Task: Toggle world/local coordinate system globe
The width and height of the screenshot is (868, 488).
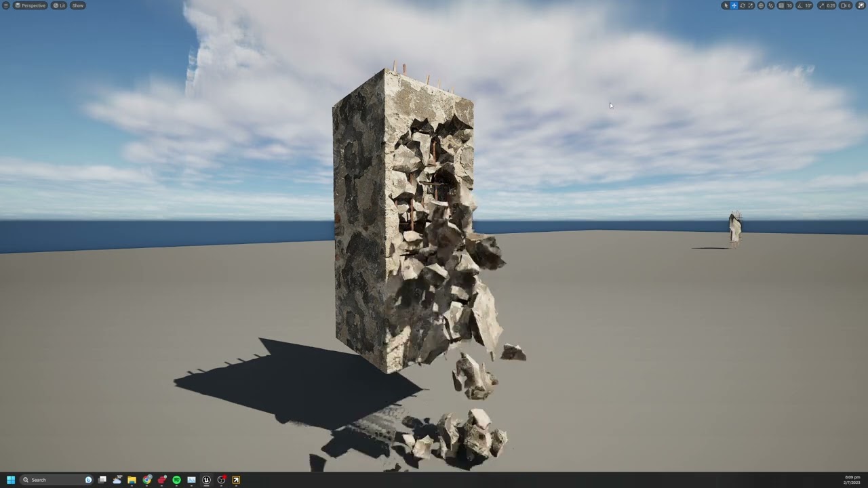Action: click(761, 5)
